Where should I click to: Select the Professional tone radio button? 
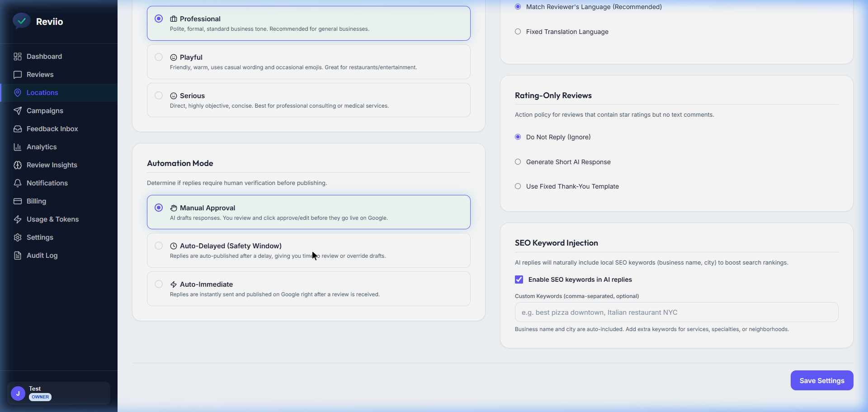click(x=159, y=19)
